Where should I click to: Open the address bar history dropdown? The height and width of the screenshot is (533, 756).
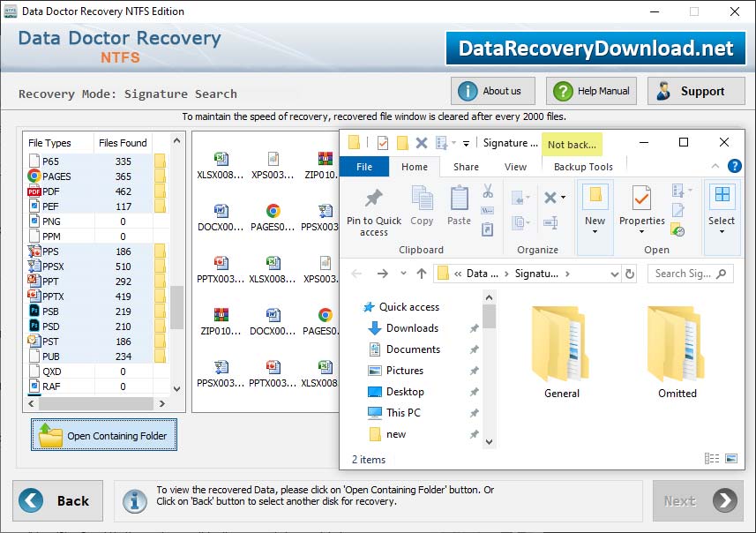614,274
